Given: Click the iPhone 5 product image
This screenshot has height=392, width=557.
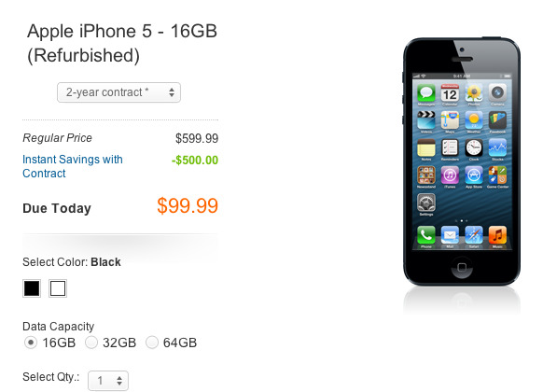Looking at the screenshot, I should tap(462, 161).
